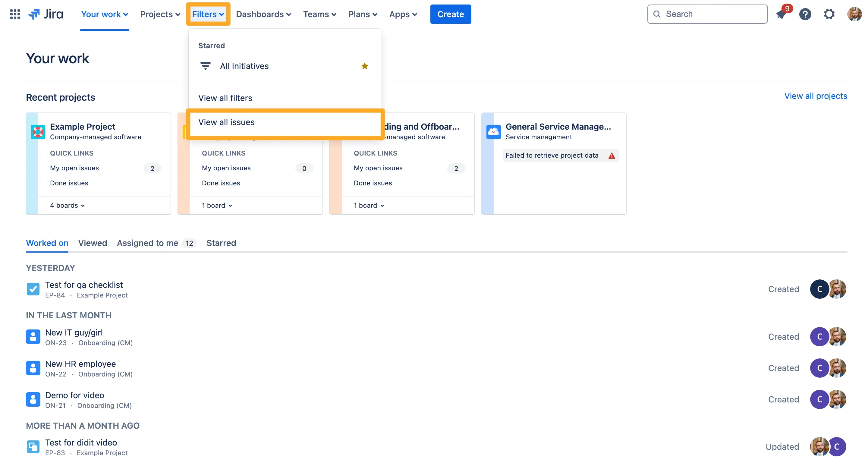Click the Create button
This screenshot has width=868, height=463.
[x=451, y=14]
